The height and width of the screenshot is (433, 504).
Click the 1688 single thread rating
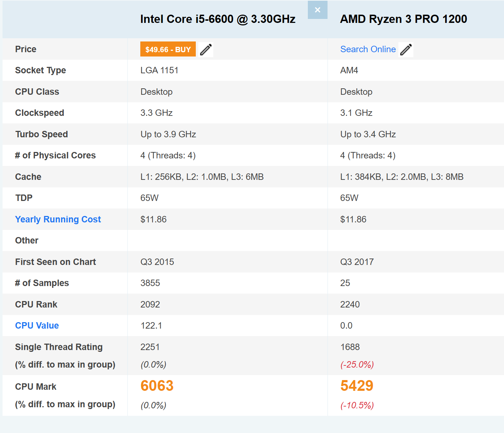click(350, 347)
